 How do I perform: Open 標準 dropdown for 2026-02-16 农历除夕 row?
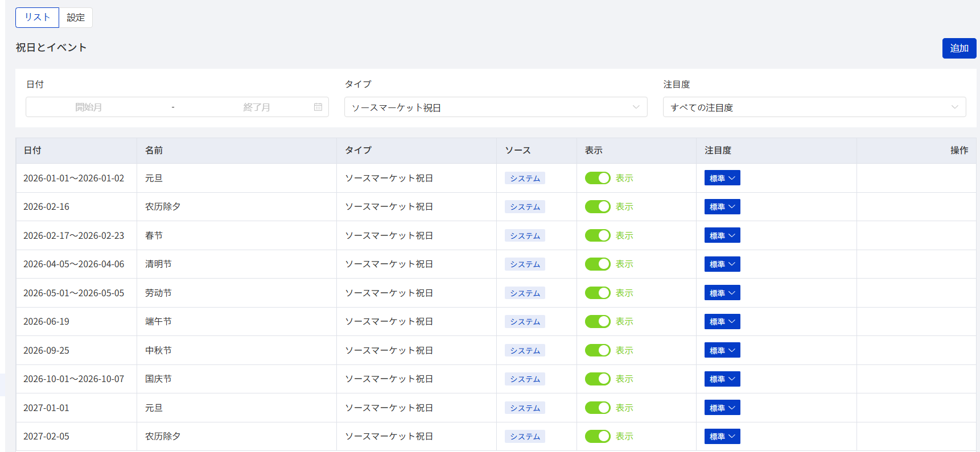coord(722,206)
